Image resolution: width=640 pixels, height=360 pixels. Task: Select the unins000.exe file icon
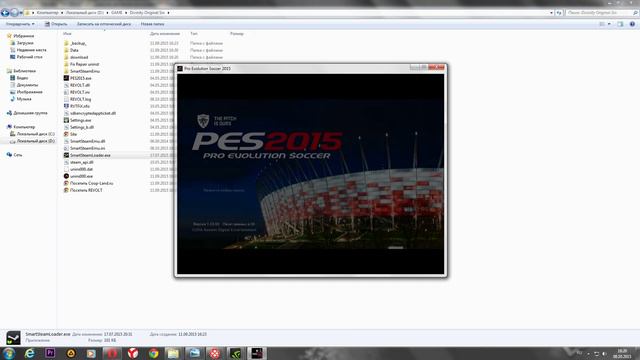coord(66,176)
